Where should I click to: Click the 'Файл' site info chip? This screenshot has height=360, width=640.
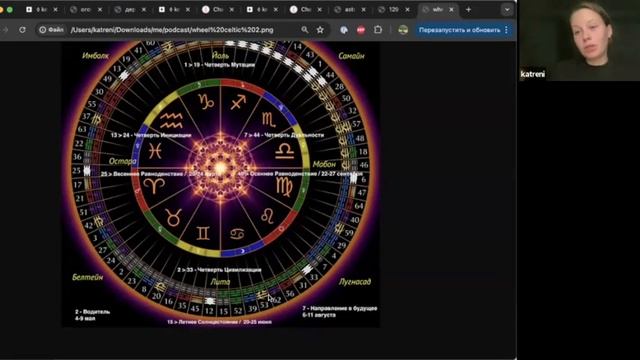point(51,30)
